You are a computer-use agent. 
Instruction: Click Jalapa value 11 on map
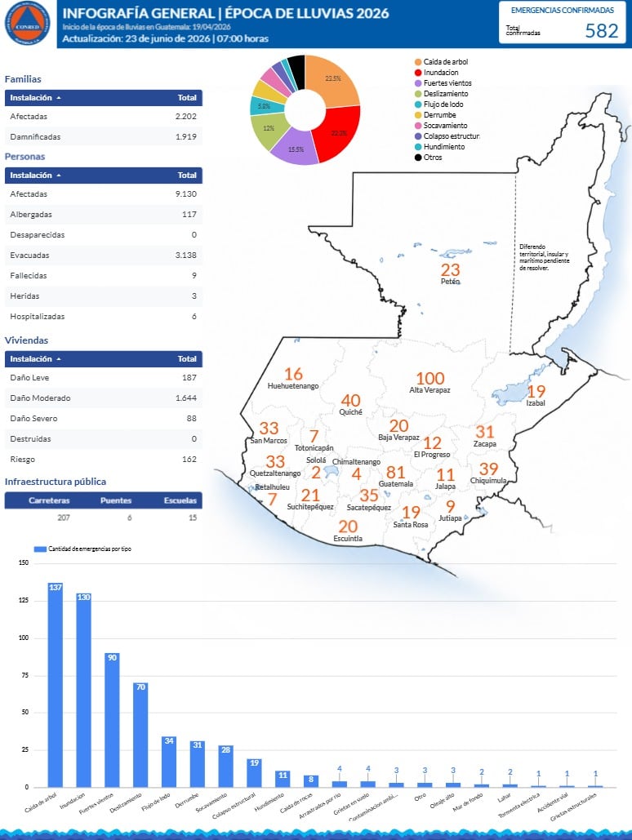tap(446, 475)
